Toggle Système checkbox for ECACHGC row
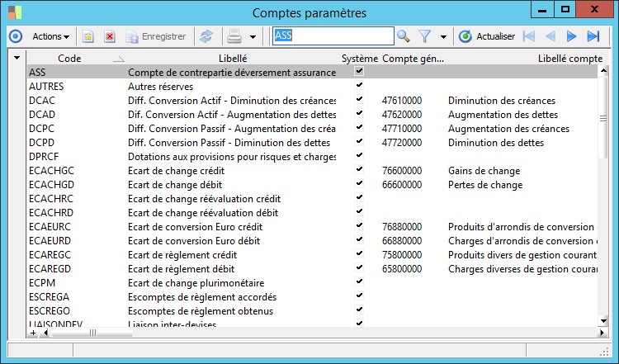 click(359, 170)
